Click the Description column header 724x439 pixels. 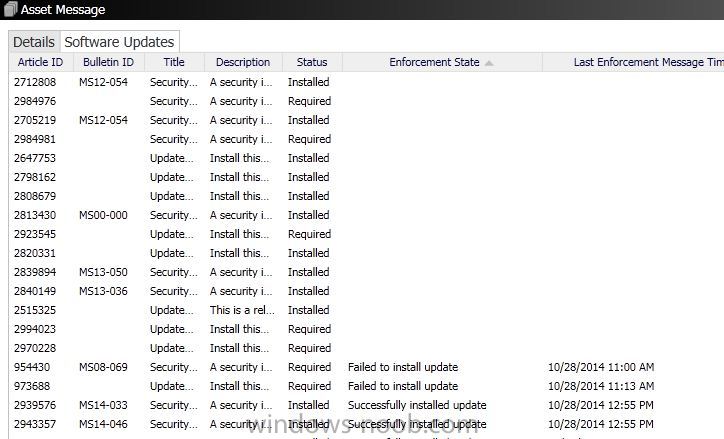(243, 62)
